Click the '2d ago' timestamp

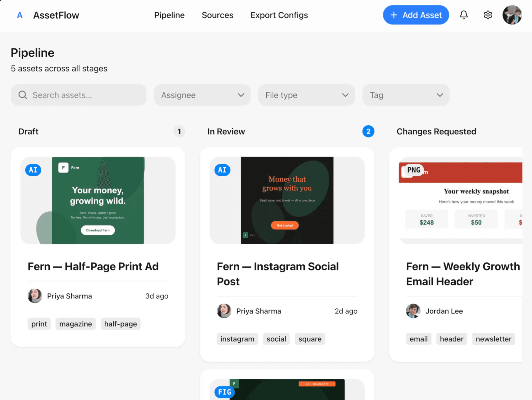346,311
